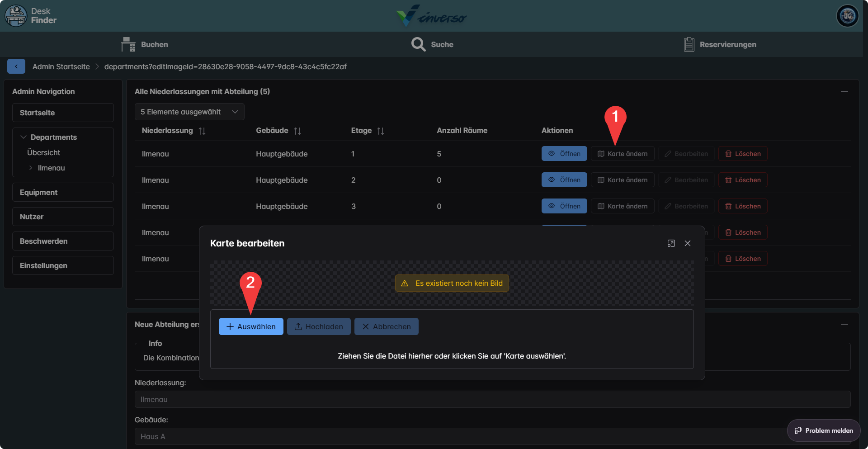The width and height of the screenshot is (868, 449).
Task: Click the Hochladen upload button
Action: click(319, 326)
